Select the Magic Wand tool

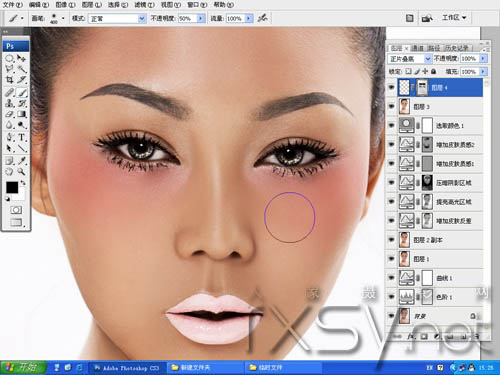point(22,69)
